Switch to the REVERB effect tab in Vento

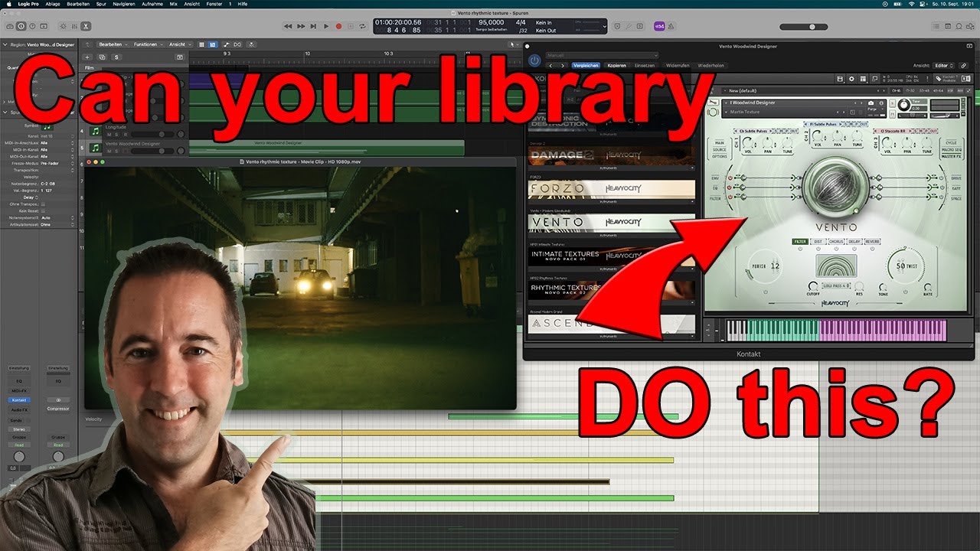coord(872,241)
